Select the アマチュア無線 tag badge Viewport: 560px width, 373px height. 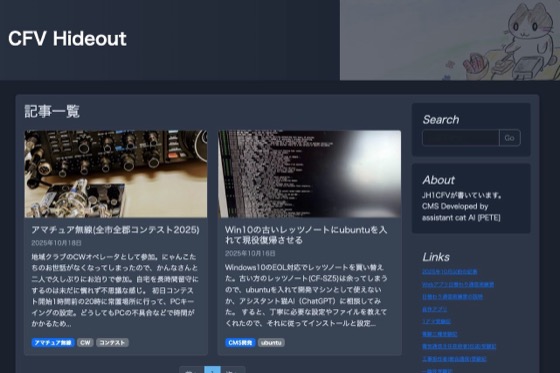tap(53, 343)
